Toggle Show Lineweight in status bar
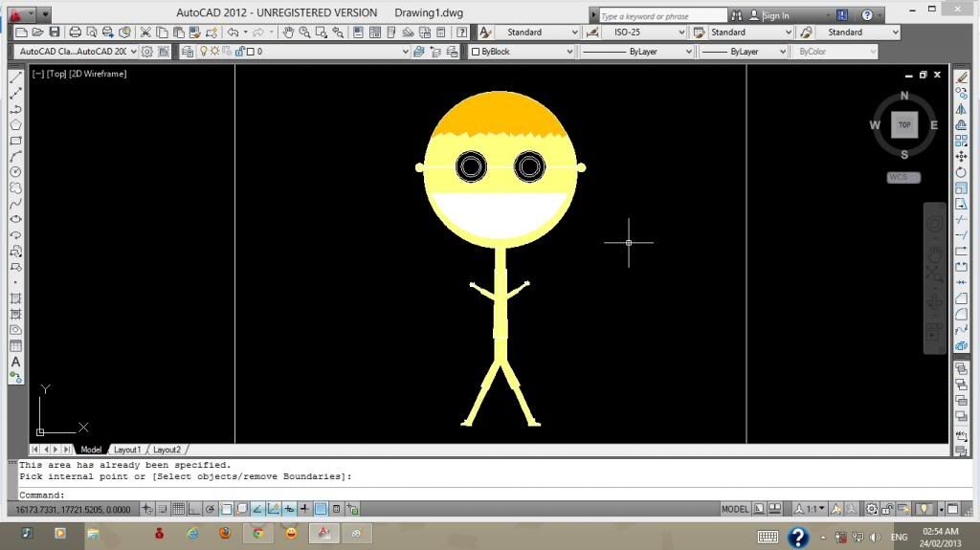This screenshot has height=550, width=980. 305,510
